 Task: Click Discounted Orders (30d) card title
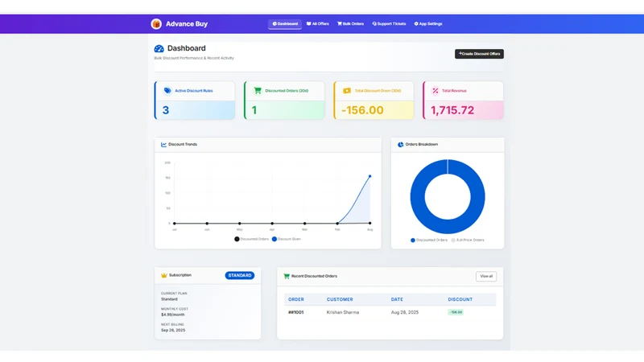287,91
